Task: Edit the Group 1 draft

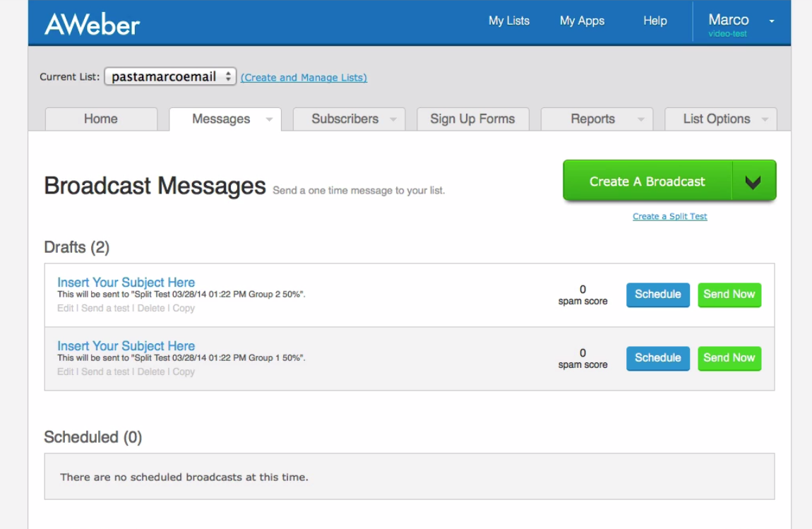Action: [x=65, y=372]
